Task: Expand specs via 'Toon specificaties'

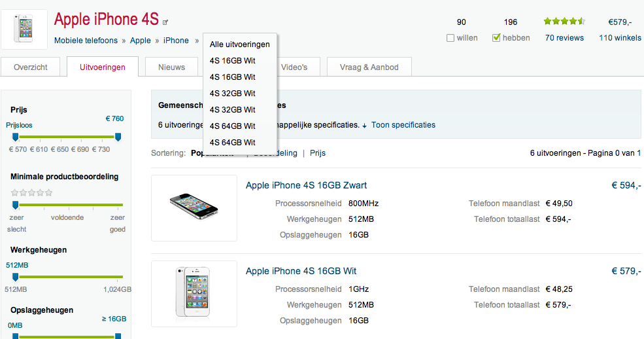Action: coord(403,125)
